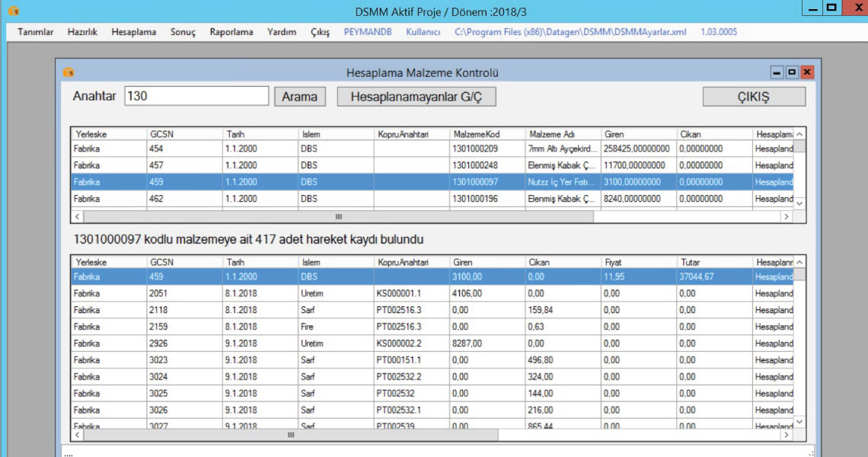868x457 pixels.
Task: Click material code 1301000248 cell
Action: [487, 165]
